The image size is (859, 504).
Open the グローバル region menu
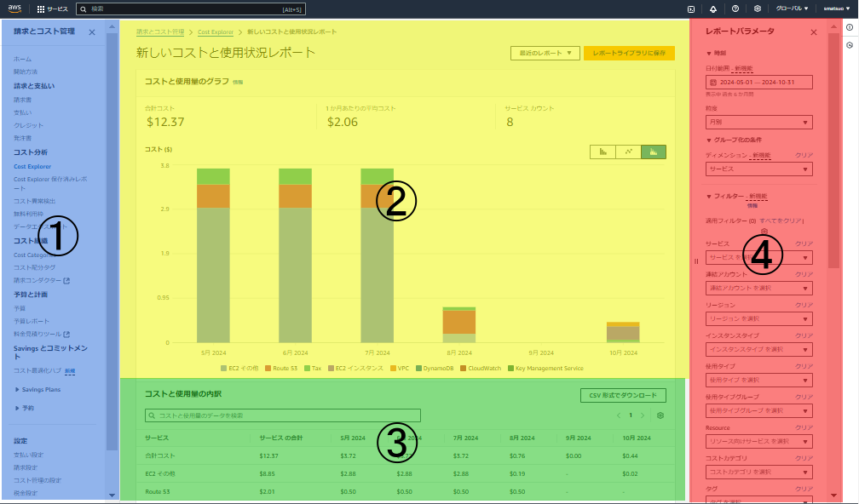792,9
